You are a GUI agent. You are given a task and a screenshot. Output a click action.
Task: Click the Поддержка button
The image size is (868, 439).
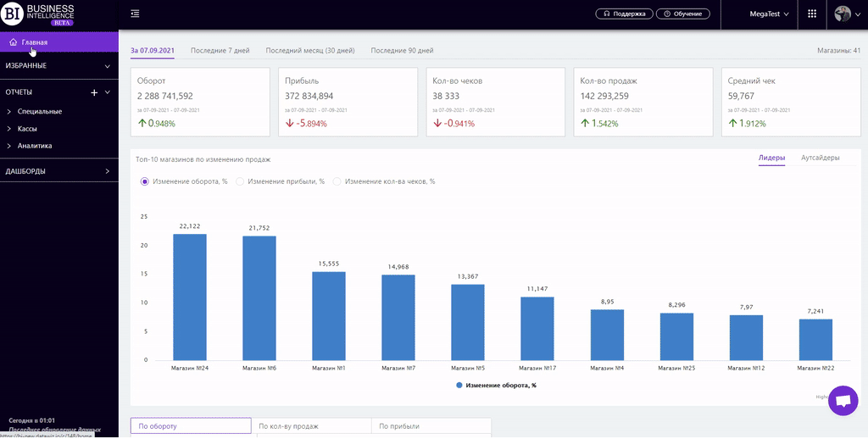[x=625, y=14]
